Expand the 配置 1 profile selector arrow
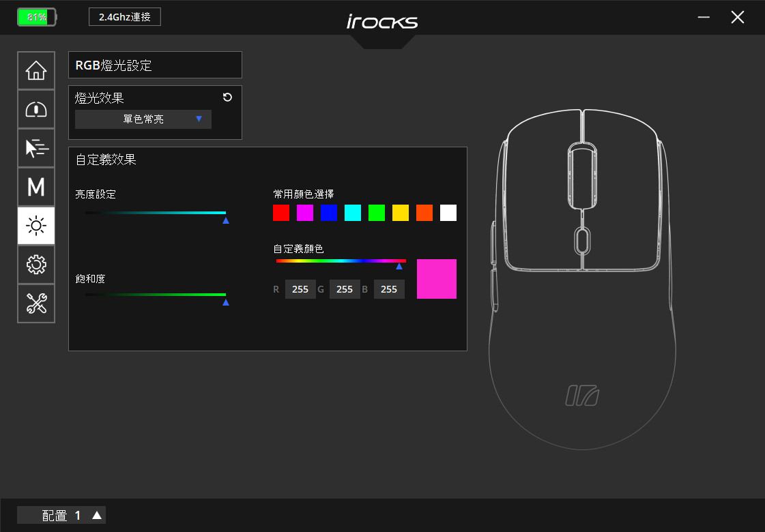The height and width of the screenshot is (532, 765). click(97, 515)
